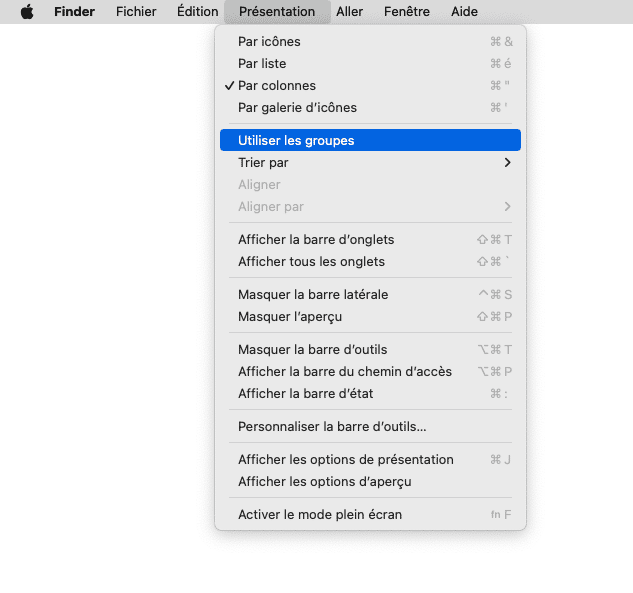This screenshot has width=633, height=593.
Task: Open the Apple menu
Action: [27, 12]
